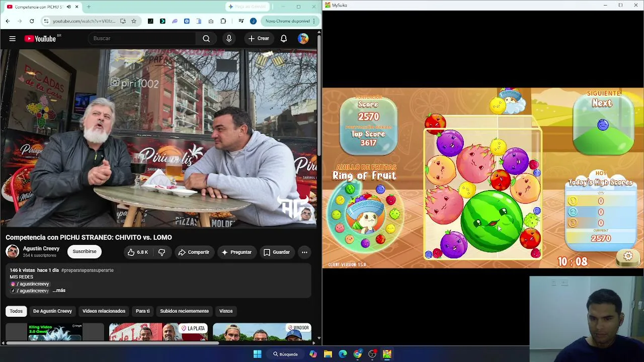Open MySuika settings gear
The width and height of the screenshot is (644, 362).
(628, 256)
